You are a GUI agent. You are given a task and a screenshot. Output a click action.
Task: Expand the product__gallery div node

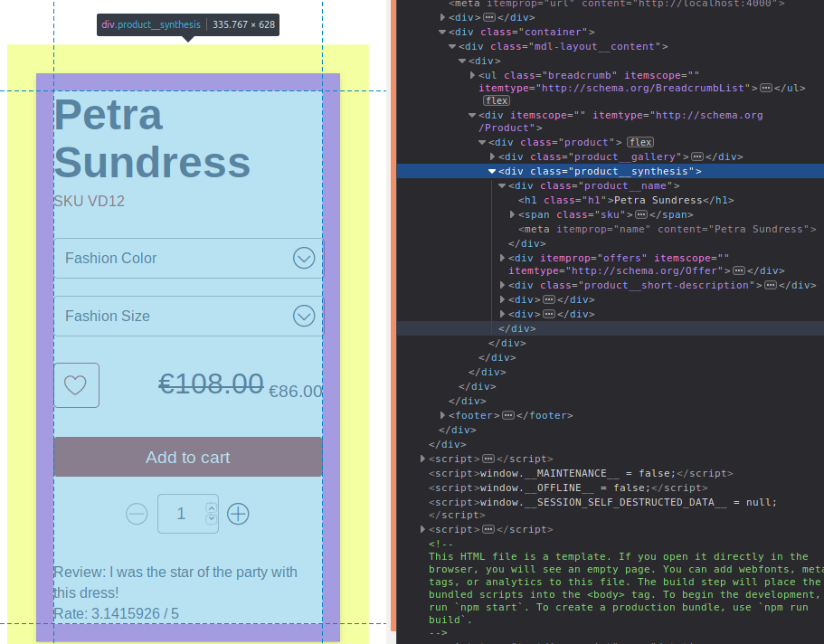(x=492, y=156)
